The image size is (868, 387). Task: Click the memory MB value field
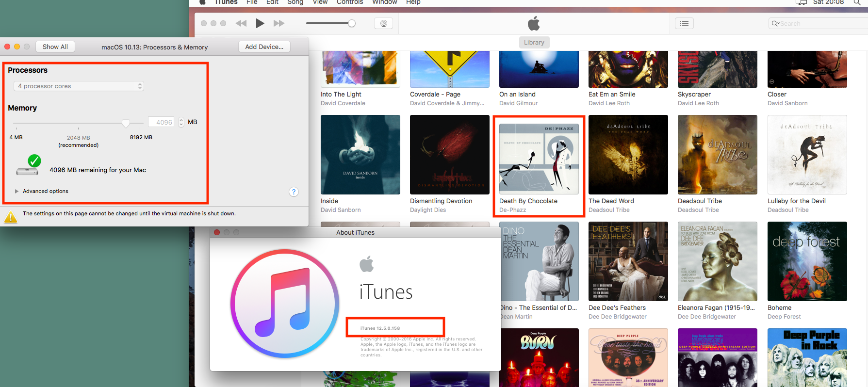click(161, 122)
